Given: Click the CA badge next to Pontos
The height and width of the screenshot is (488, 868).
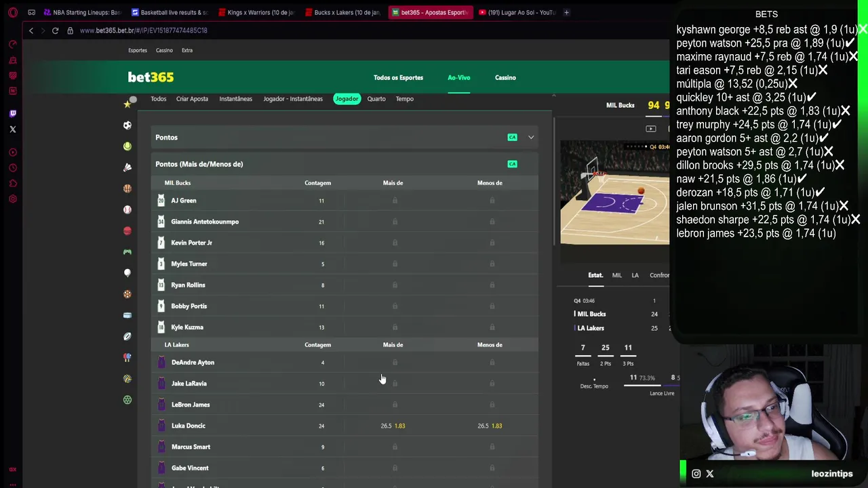Looking at the screenshot, I should [512, 137].
